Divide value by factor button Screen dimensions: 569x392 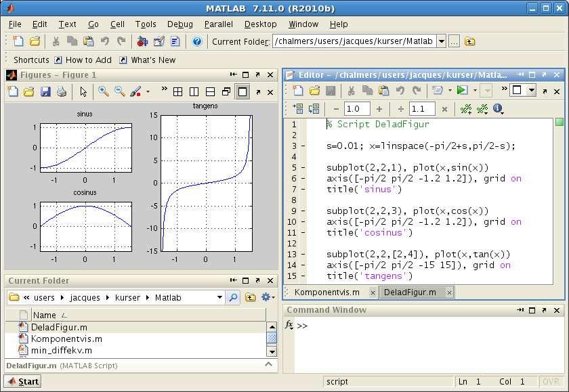[x=400, y=109]
